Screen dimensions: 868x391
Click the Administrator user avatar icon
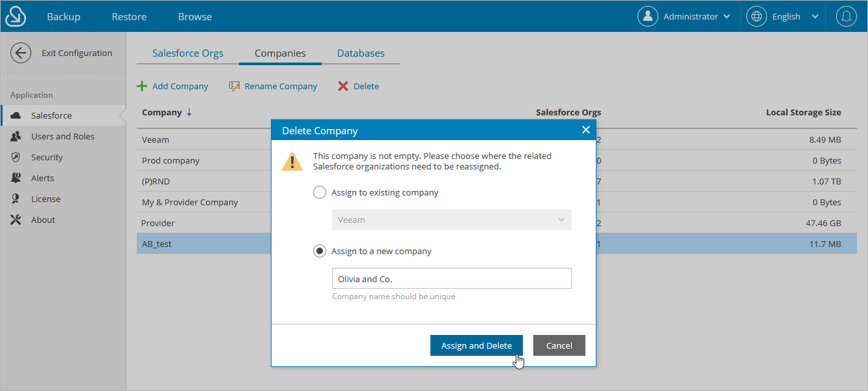[648, 16]
